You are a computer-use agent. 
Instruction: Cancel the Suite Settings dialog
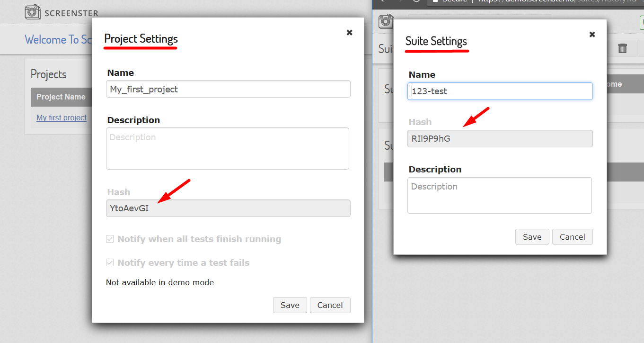pos(573,237)
